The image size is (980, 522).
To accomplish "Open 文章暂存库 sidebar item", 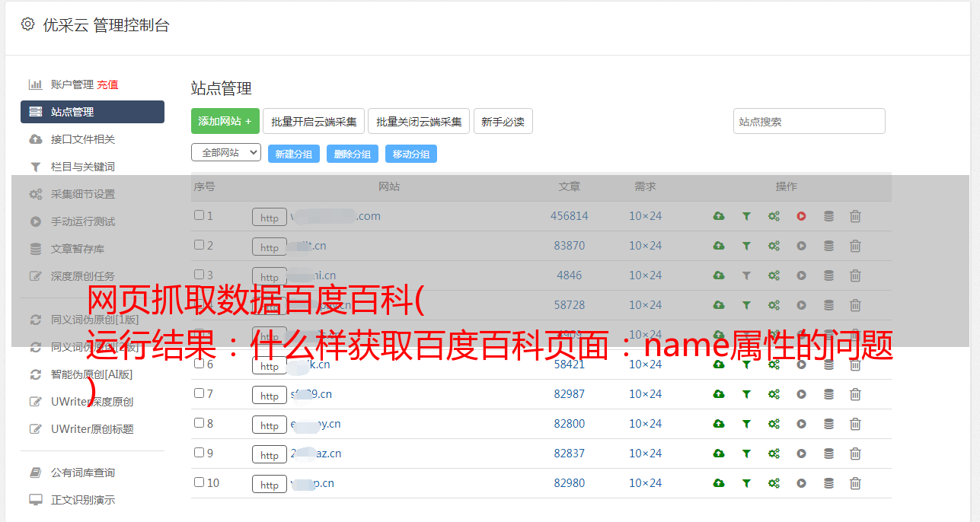I will coord(78,249).
